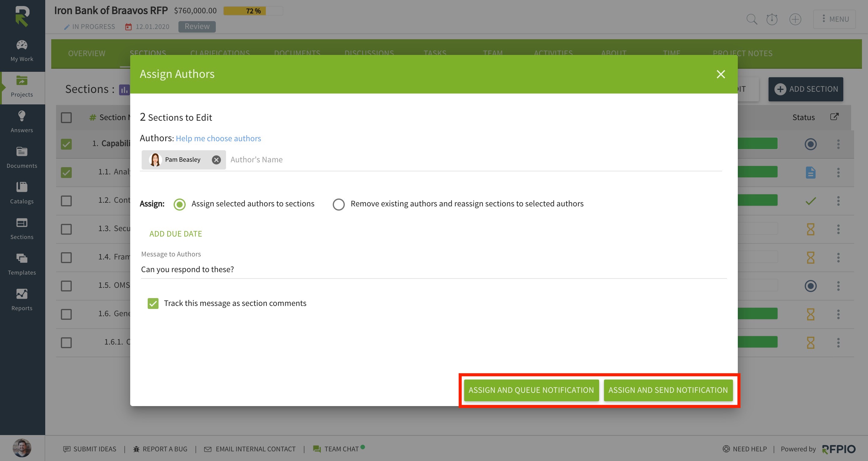This screenshot has height=461, width=868.
Task: Toggle Track this message as section comments
Action: coord(153,304)
